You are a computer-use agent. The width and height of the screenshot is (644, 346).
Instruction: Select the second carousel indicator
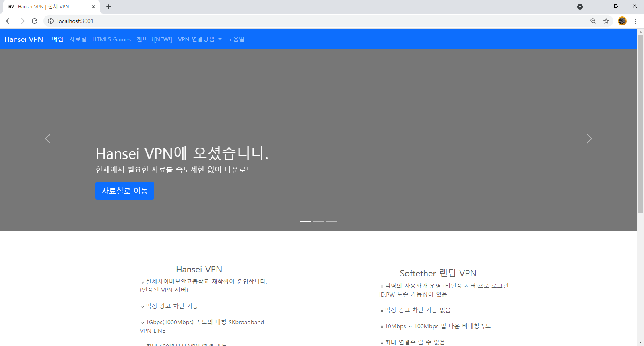click(x=318, y=221)
